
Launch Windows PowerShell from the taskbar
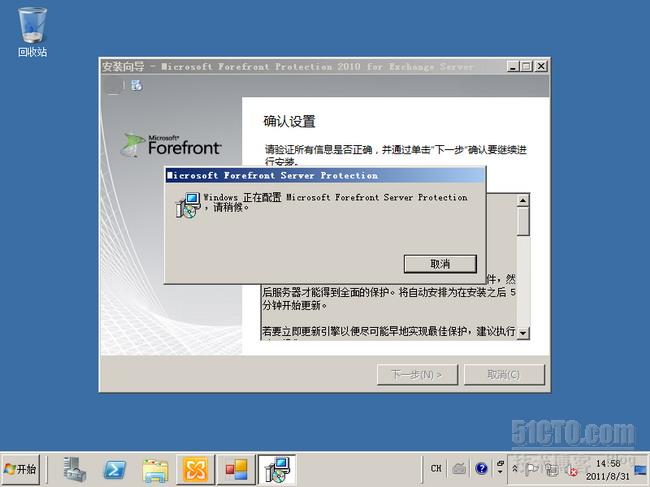click(x=115, y=470)
